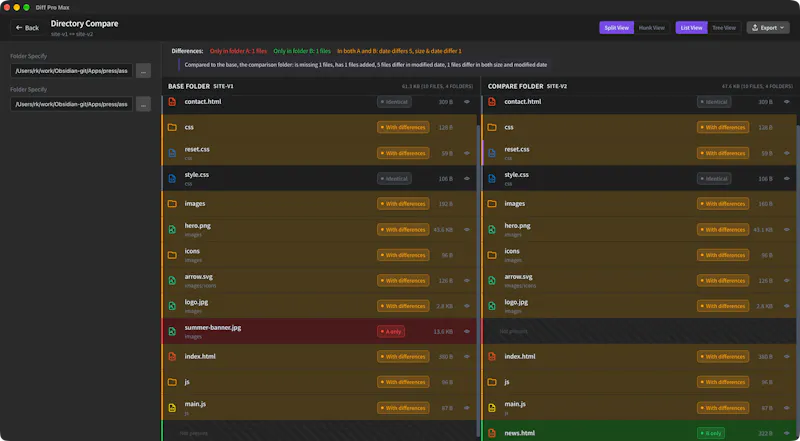The width and height of the screenshot is (800, 441).
Task: Click logo.jpg image icon in base folder
Action: (172, 306)
